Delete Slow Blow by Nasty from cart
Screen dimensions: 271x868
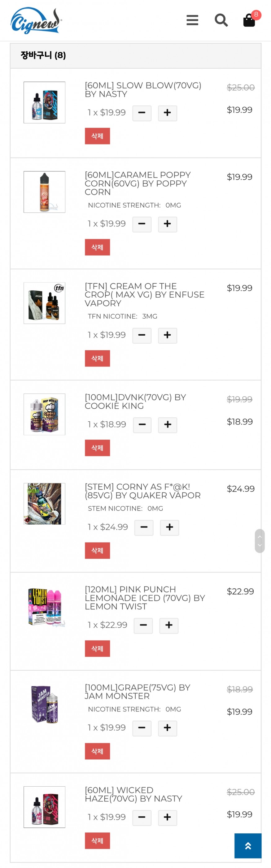(x=97, y=136)
